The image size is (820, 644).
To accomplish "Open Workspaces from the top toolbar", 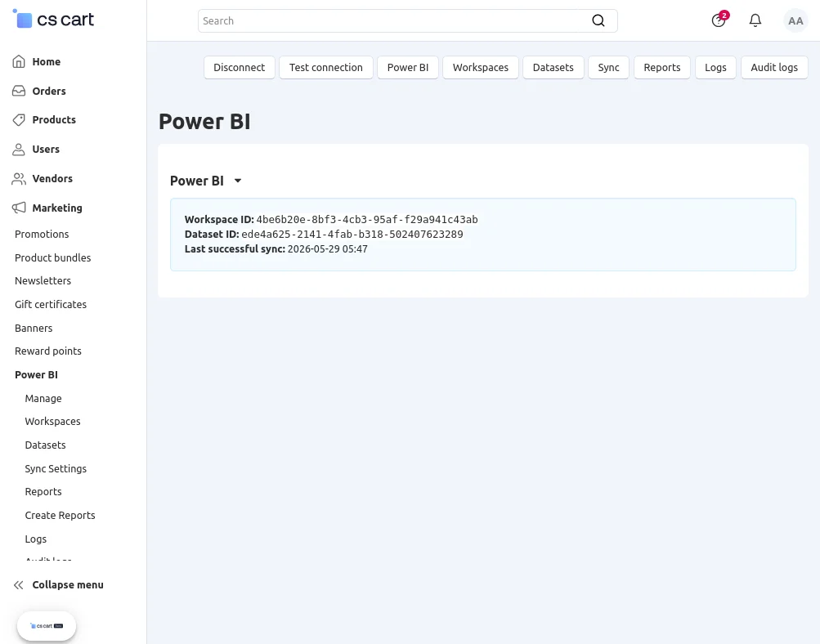I will pyautogui.click(x=481, y=68).
